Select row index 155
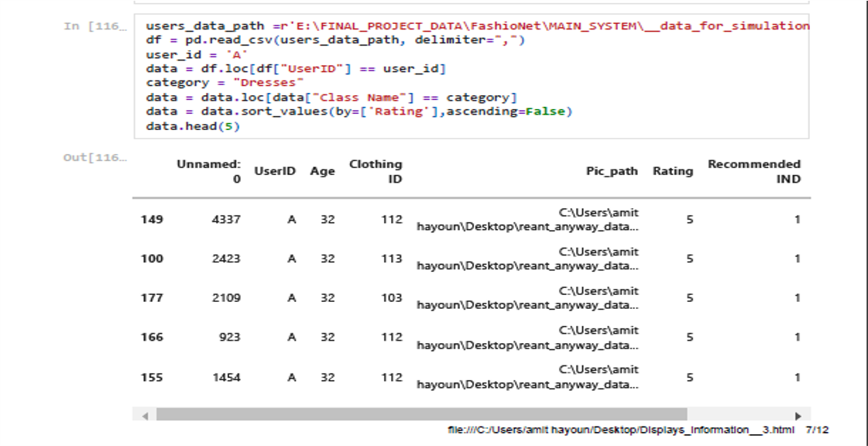Viewport: 868px width, 446px height. (x=152, y=377)
